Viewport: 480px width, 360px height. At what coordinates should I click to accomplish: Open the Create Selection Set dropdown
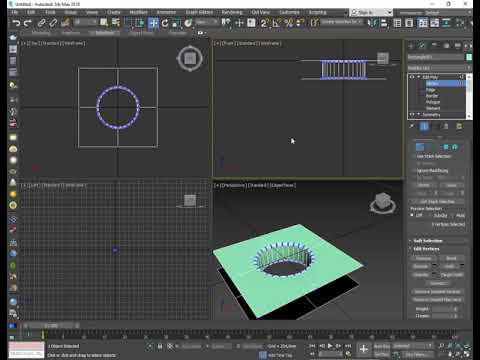tap(341, 22)
